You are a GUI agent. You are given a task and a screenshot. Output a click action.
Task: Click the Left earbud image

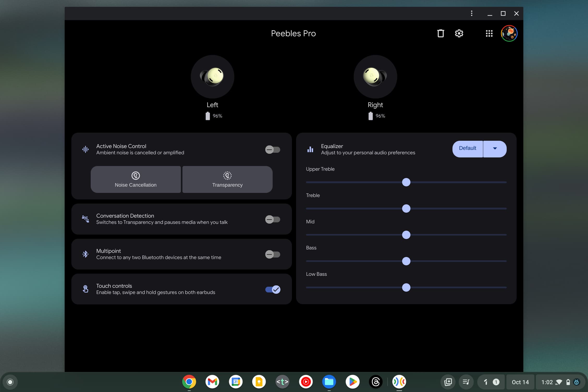click(212, 77)
